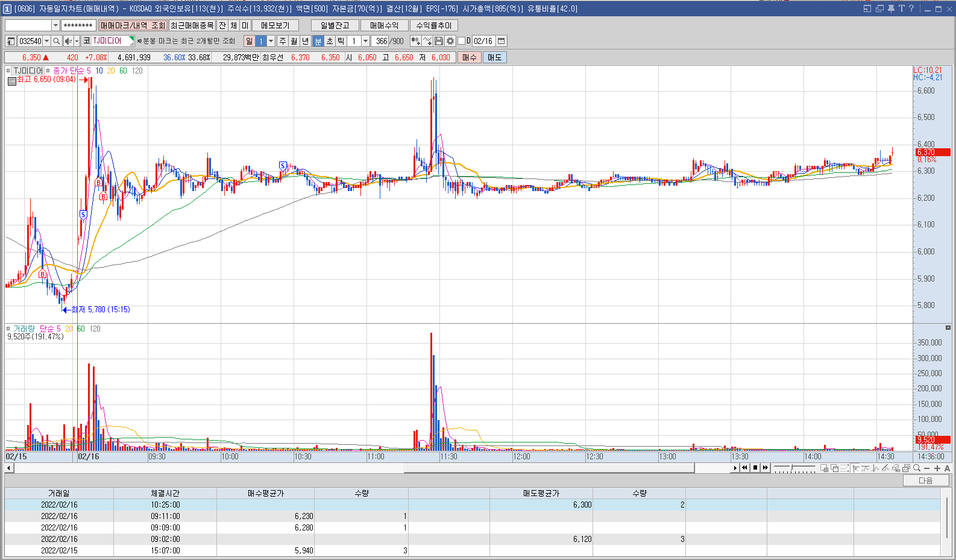
Task: Click the 다음 next button
Action: [926, 480]
